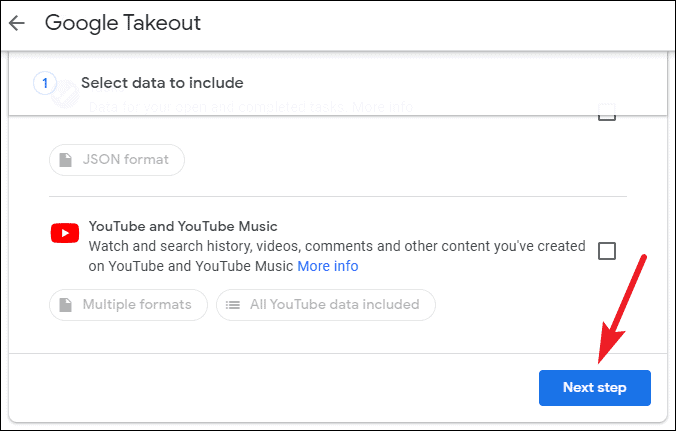Click the red YouTube logo icon

click(x=65, y=233)
